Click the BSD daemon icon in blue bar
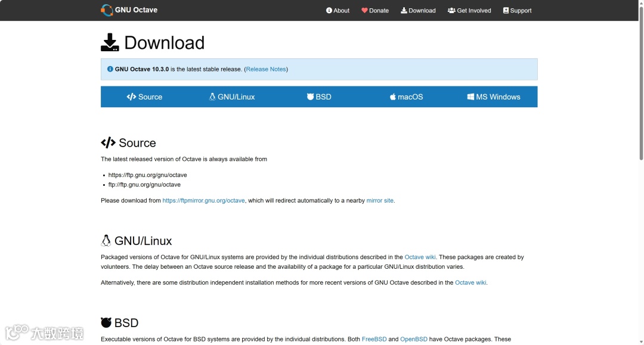Image resolution: width=644 pixels, height=345 pixels. (310, 97)
